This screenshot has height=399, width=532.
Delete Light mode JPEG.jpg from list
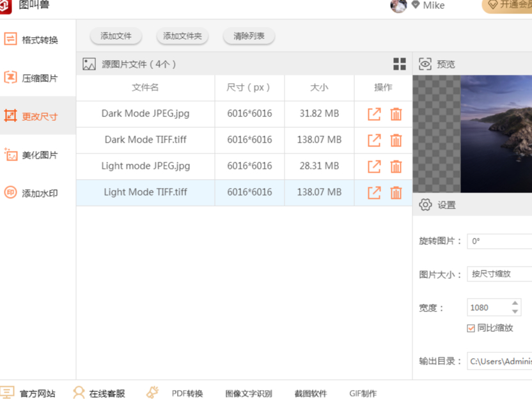pos(396,166)
